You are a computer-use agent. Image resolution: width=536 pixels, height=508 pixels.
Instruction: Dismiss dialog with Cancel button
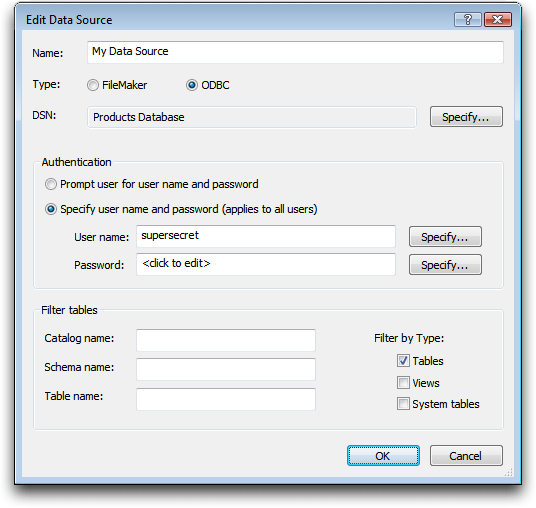click(466, 456)
